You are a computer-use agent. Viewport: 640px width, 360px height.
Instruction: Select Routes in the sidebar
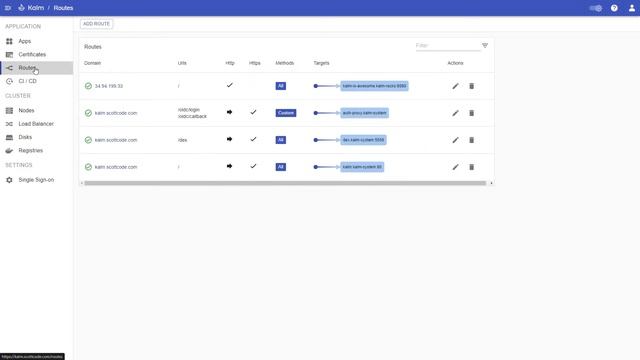(x=37, y=68)
